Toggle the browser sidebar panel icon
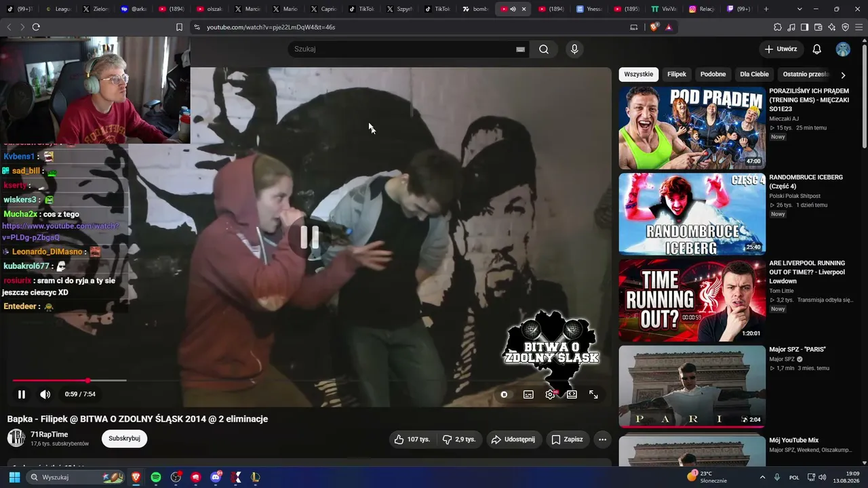The height and width of the screenshot is (488, 868). [x=804, y=27]
